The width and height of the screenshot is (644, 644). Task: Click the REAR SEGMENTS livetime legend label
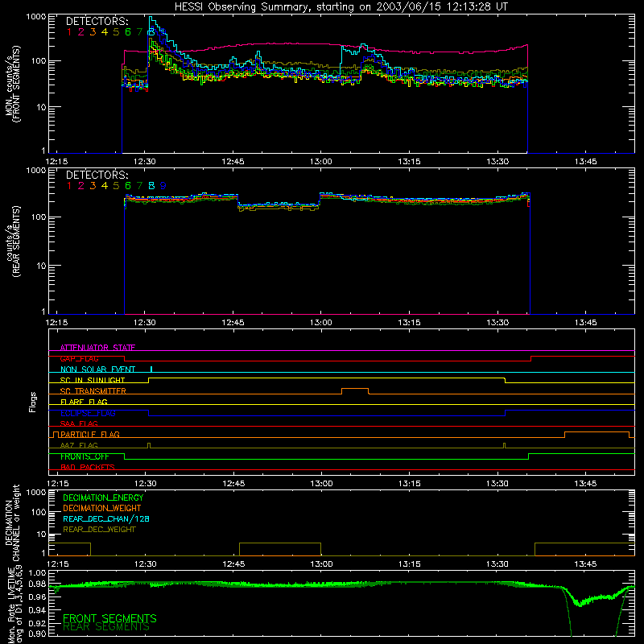[x=106, y=627]
